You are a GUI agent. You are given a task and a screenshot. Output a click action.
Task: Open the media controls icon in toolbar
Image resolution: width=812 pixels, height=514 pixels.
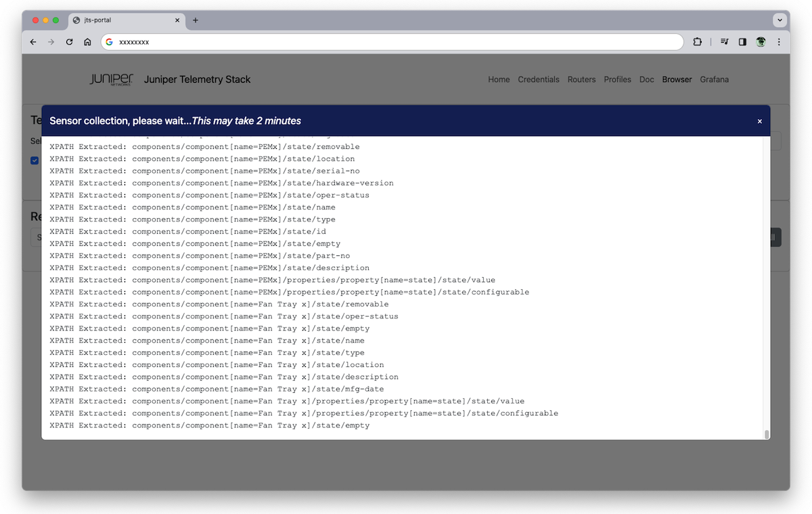coord(724,41)
